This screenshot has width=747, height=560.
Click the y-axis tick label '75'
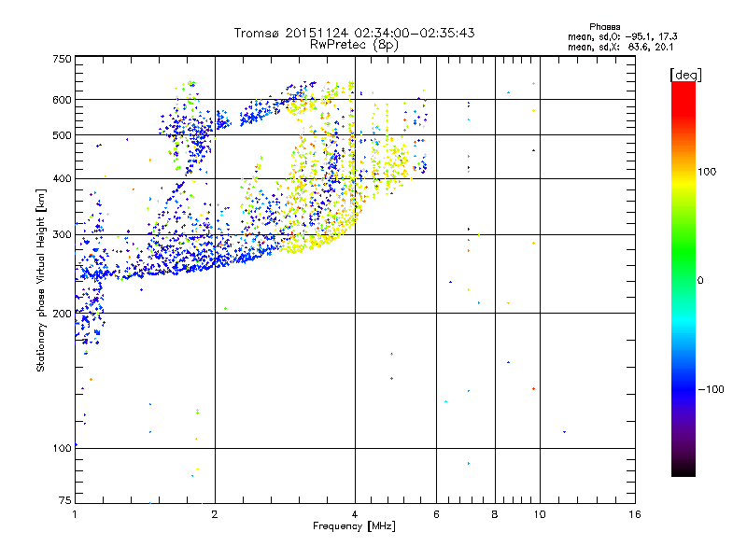pyautogui.click(x=65, y=500)
